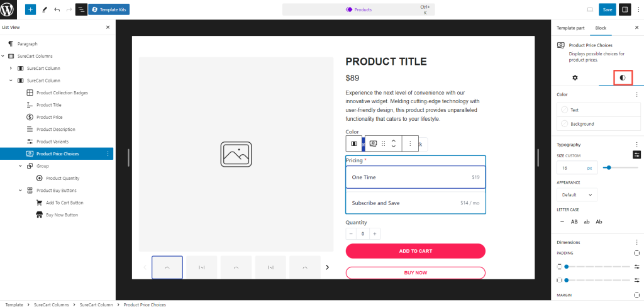Image resolution: width=644 pixels, height=307 pixels.
Task: Click the desktop preview view icon
Action: 590,9
